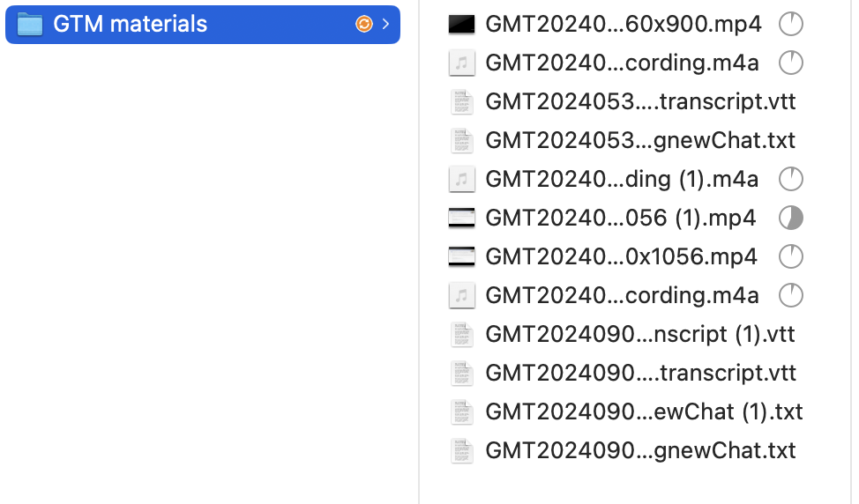
Task: Select the ewChat (1).txt file
Action: tap(644, 411)
